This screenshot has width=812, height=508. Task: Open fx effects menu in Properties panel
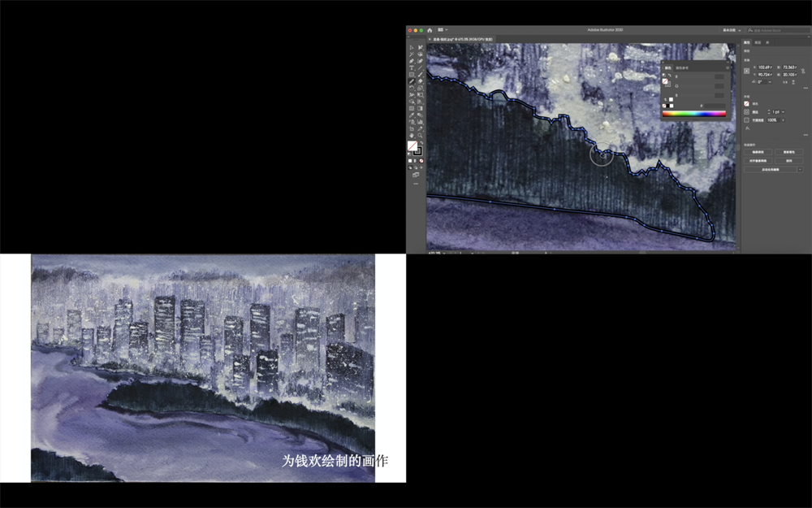click(747, 128)
